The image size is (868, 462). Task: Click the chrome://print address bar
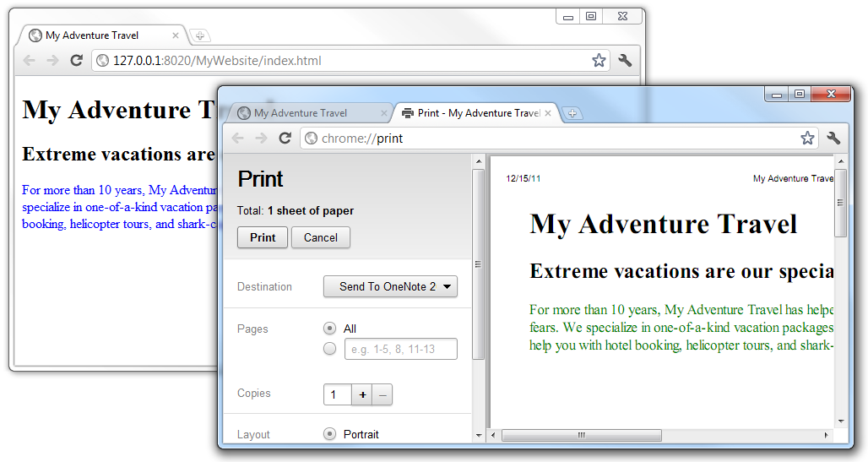coord(559,138)
